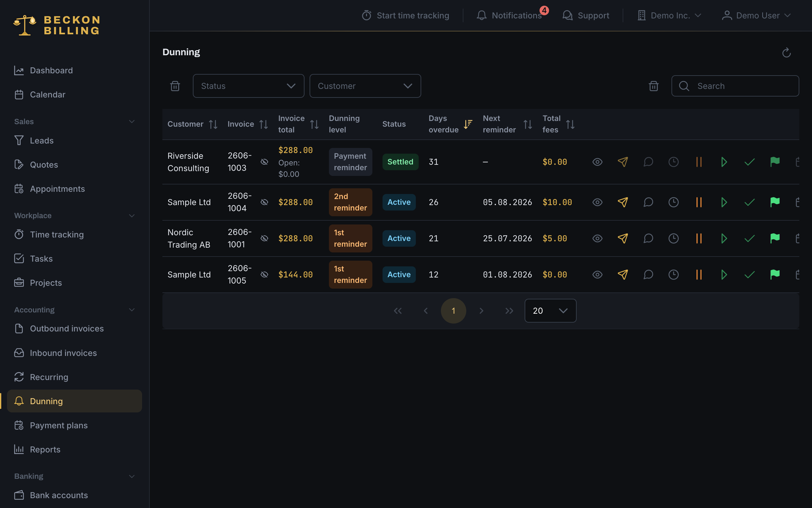Viewport: 812px width, 508px height.
Task: Open comment bubble for invoice 2606-1004
Action: (648, 202)
